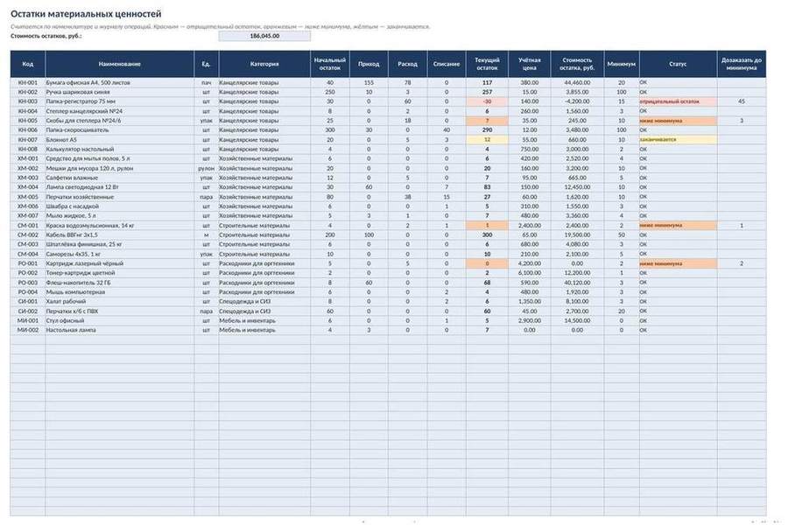
Task: Click 'Саморезы 4х35, 1 кг' cell
Action: [120, 255]
